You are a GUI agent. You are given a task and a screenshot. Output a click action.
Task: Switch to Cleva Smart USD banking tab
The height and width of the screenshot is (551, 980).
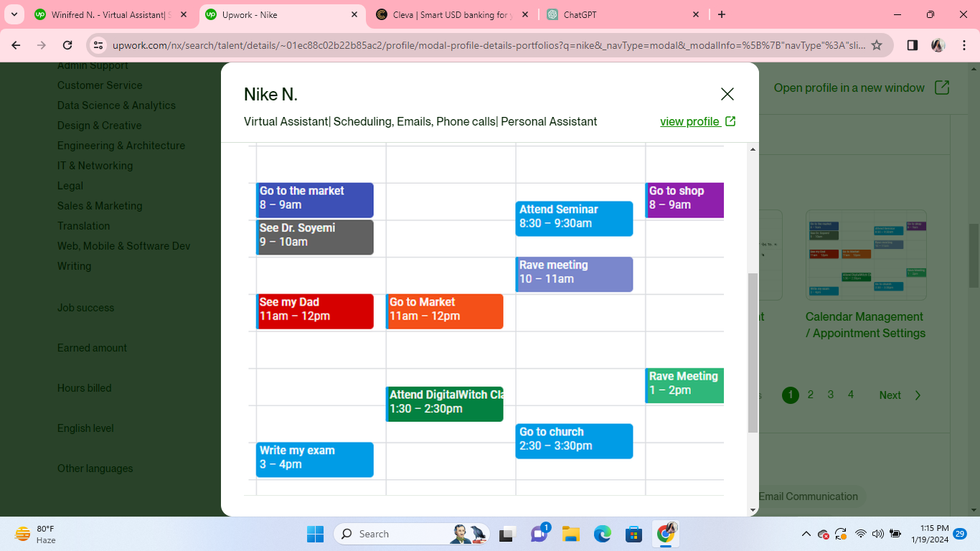pos(452,14)
